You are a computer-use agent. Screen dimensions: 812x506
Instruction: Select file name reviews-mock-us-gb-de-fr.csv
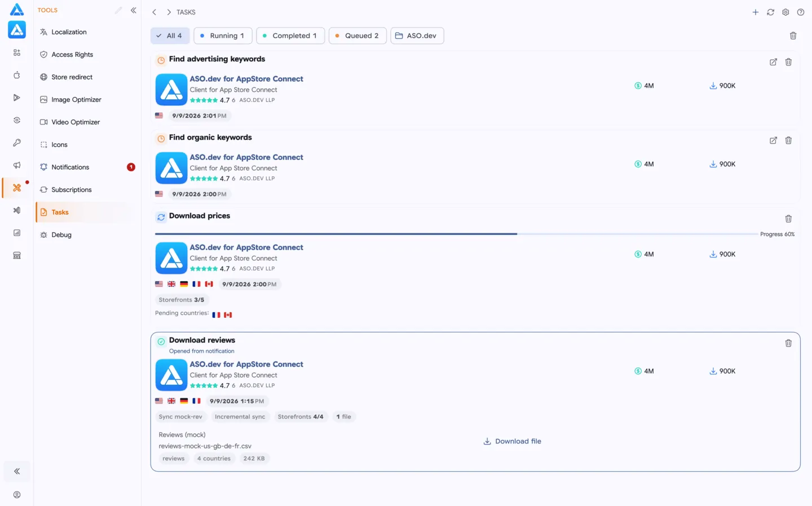205,446
